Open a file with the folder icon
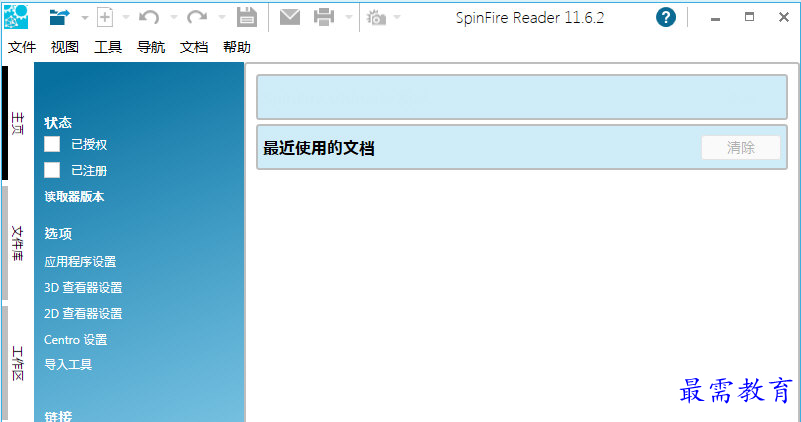The width and height of the screenshot is (801, 422). 59,17
